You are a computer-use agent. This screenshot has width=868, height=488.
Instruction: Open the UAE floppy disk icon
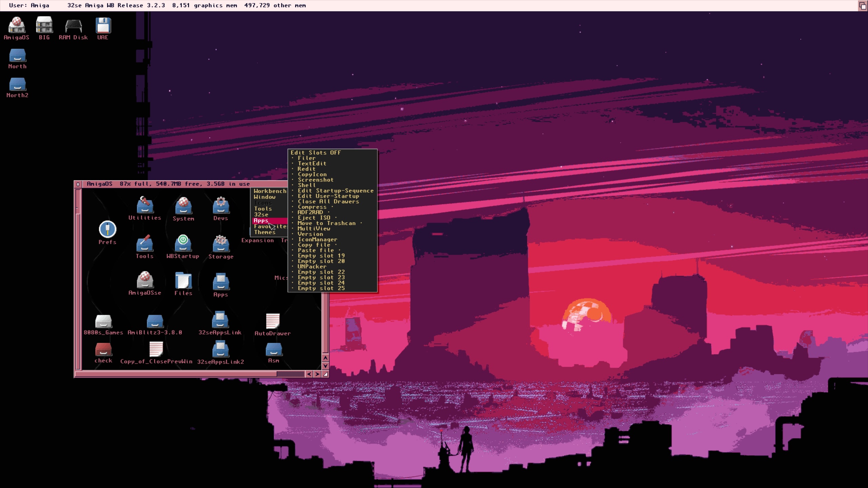[103, 26]
